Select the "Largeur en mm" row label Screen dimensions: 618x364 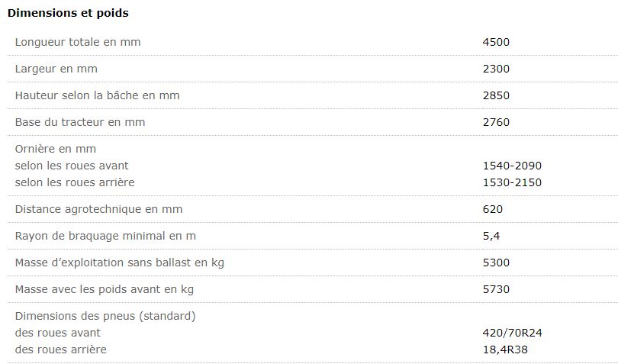click(x=56, y=69)
